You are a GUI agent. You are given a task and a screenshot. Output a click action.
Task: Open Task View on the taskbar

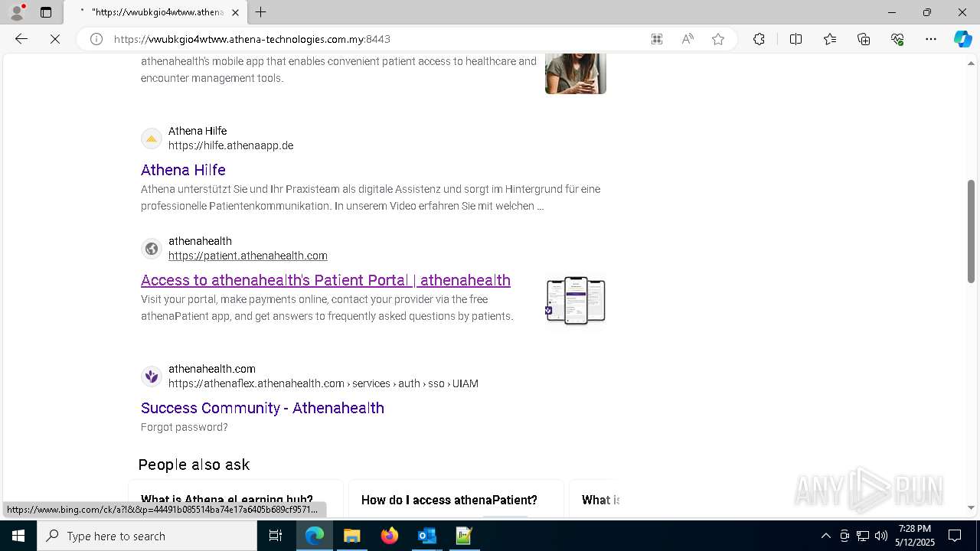[276, 536]
